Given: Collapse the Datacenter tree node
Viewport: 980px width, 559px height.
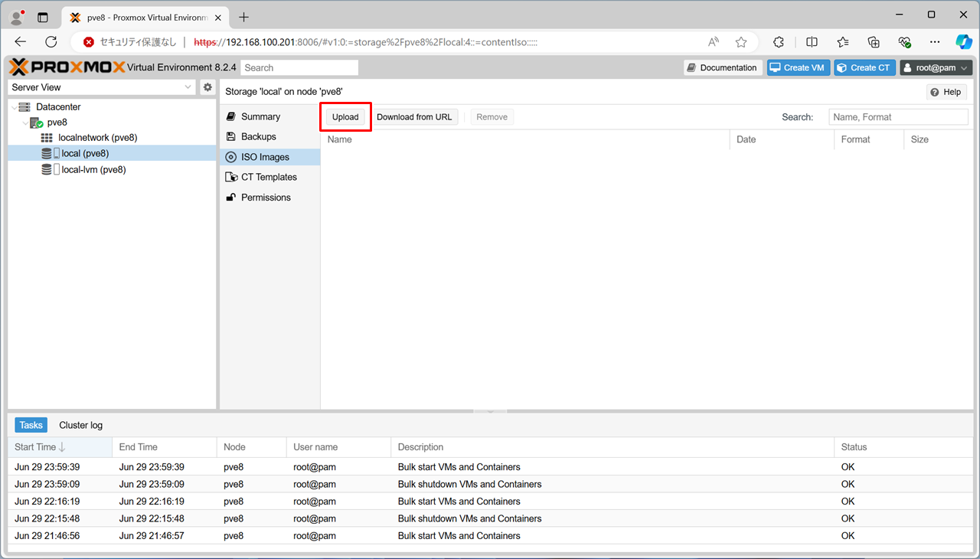Looking at the screenshot, I should [15, 107].
